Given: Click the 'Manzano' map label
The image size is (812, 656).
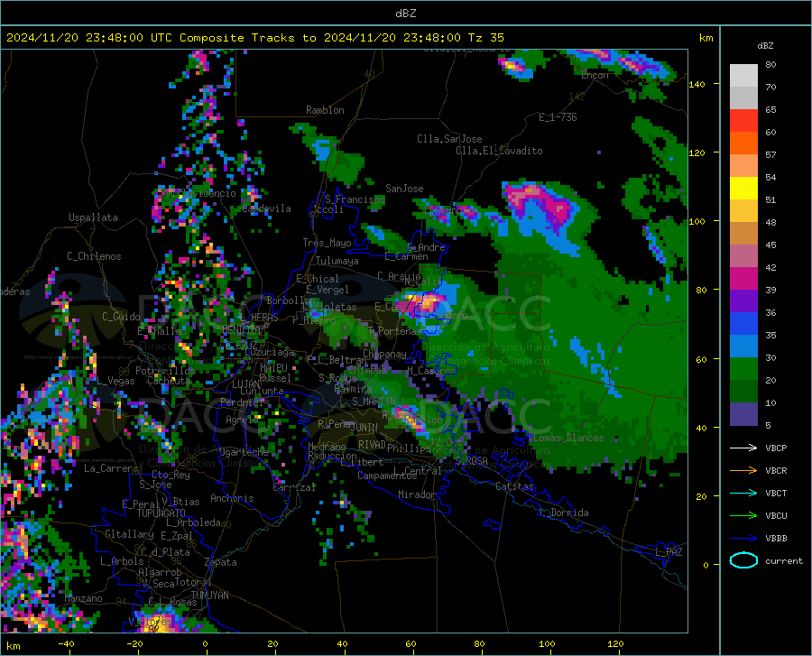Looking at the screenshot, I should click(83, 598).
